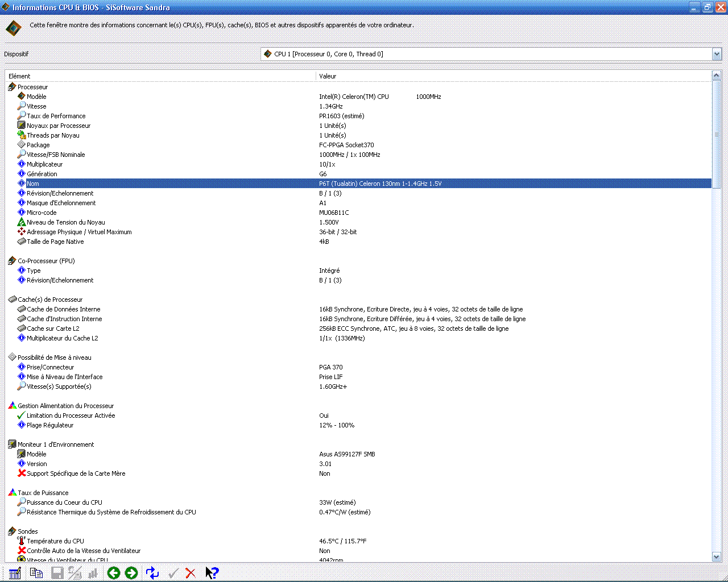Go back with the green left arrow
The width and height of the screenshot is (728, 582).
[x=114, y=573]
